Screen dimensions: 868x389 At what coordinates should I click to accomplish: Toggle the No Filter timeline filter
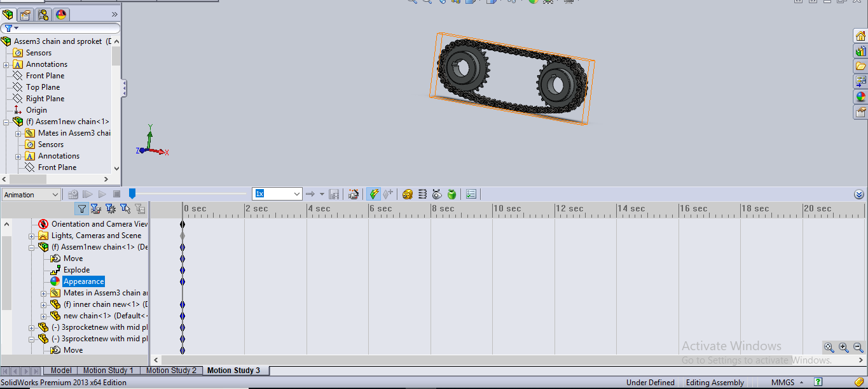tap(81, 209)
